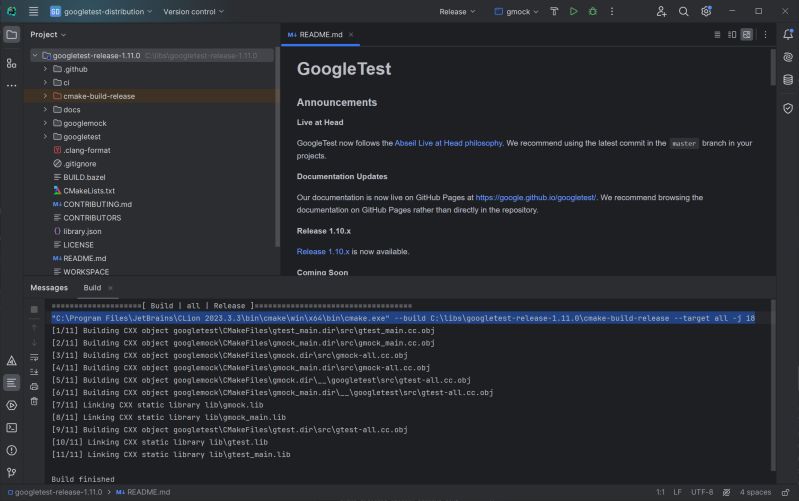Toggle soft-wrap in build output
Screen dimensions: 799x501
(x=34, y=357)
